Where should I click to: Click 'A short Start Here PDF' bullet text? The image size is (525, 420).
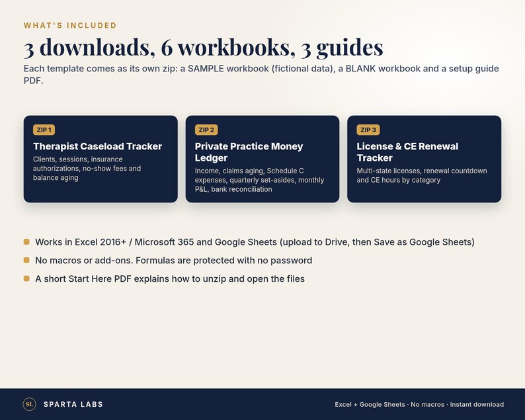tap(170, 279)
